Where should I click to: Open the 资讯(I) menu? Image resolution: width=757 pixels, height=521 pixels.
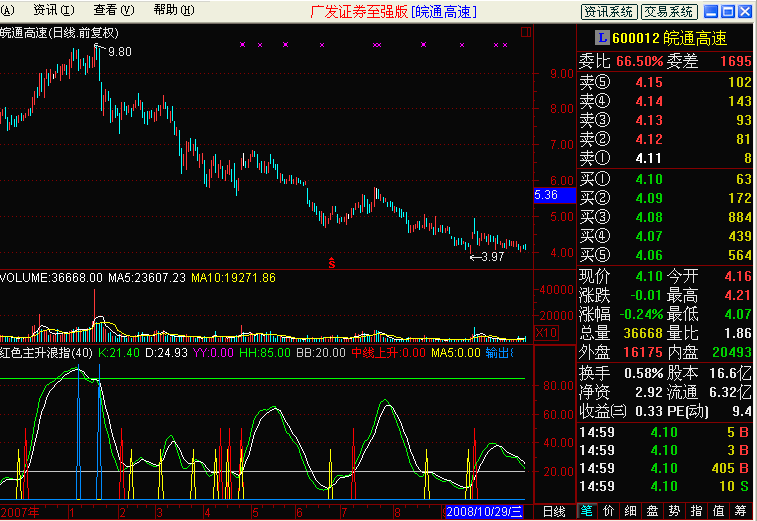pos(54,10)
